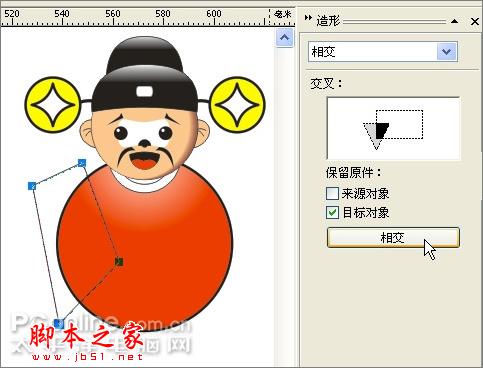Collapse the 造形 docker with the up arrow
The image size is (483, 368).
454,21
